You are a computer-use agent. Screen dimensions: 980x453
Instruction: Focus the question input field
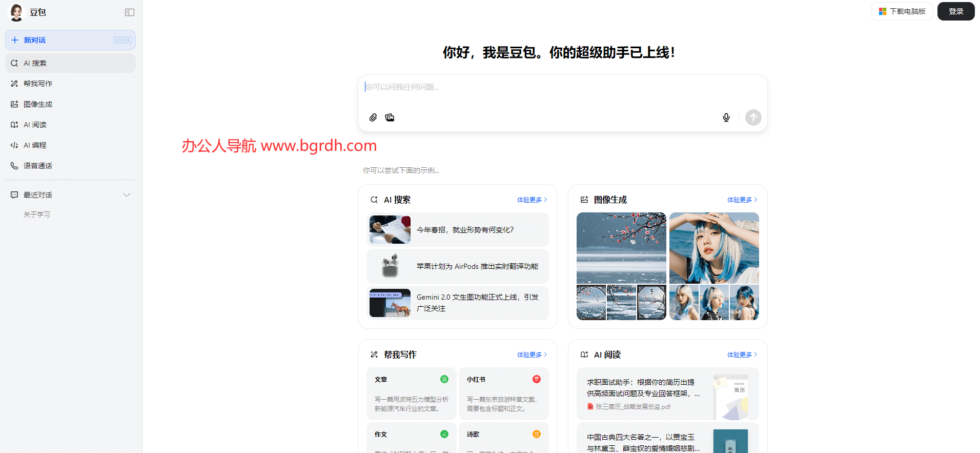[x=562, y=87]
